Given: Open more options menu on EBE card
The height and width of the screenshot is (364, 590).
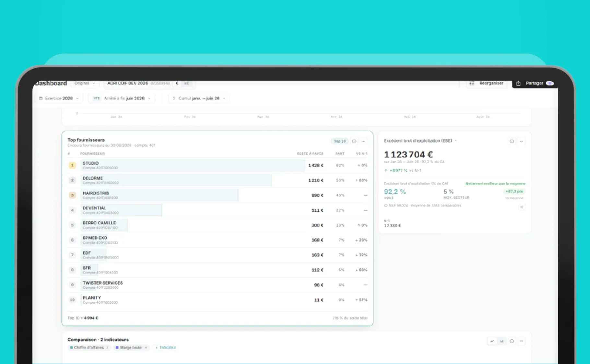Looking at the screenshot, I should [521, 141].
